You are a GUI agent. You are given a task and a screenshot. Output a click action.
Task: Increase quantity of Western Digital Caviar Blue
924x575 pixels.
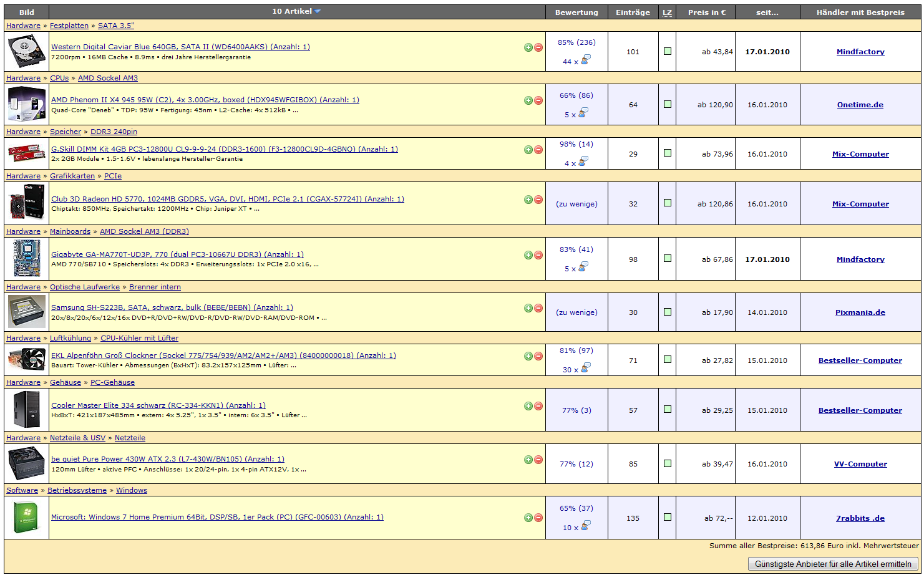click(x=528, y=47)
